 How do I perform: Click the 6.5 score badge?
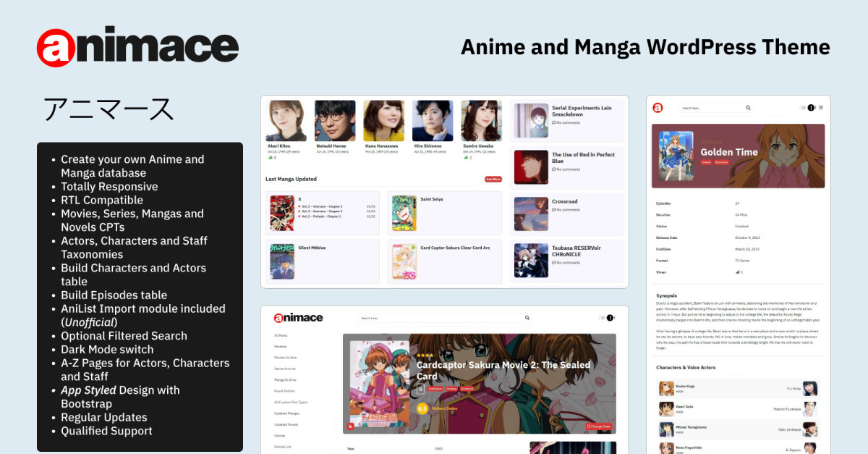pos(422,408)
